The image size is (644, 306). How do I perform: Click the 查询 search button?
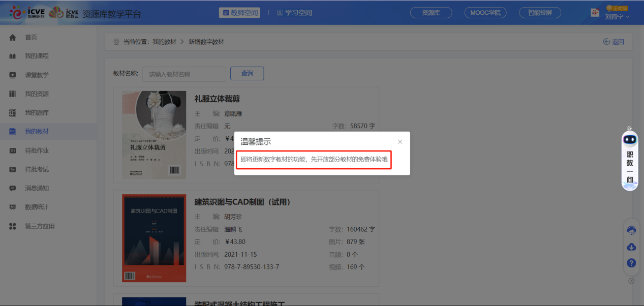click(247, 73)
